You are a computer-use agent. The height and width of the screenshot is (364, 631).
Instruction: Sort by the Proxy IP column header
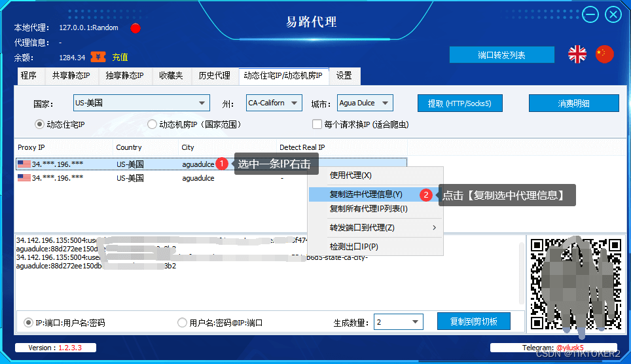(x=64, y=147)
